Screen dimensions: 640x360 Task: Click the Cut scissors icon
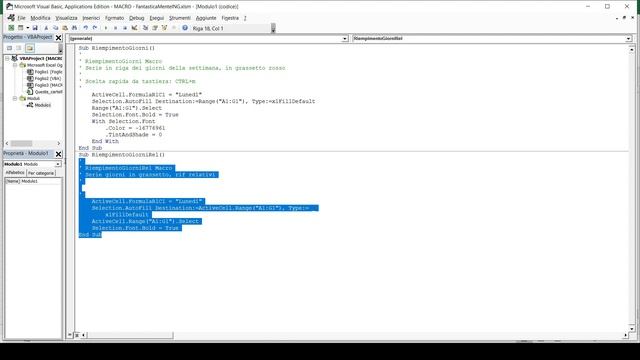(x=46, y=28)
